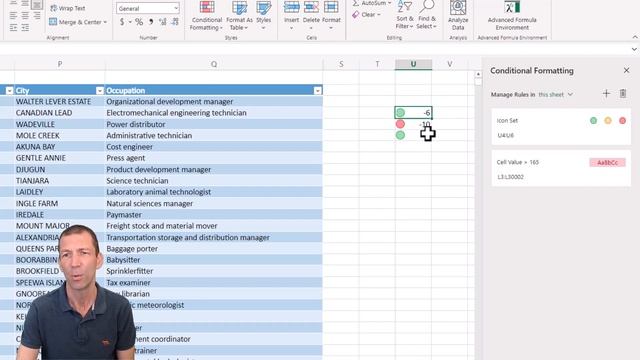The image size is (640, 360).
Task: Open the Delete cells menu
Action: (x=311, y=16)
